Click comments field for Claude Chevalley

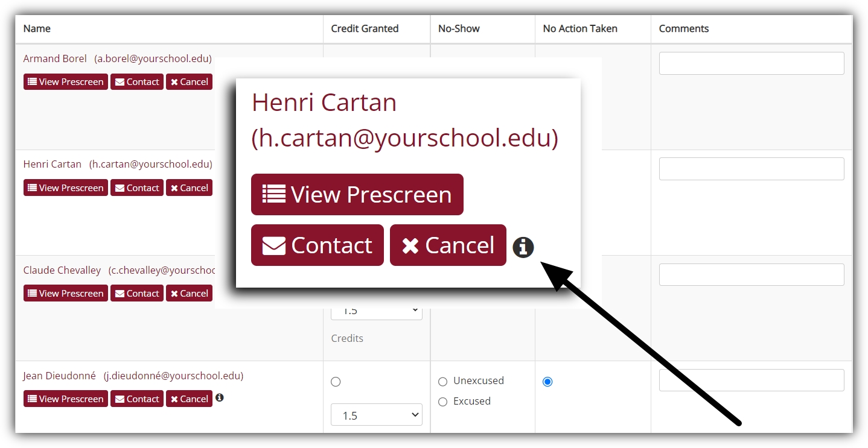pos(751,275)
